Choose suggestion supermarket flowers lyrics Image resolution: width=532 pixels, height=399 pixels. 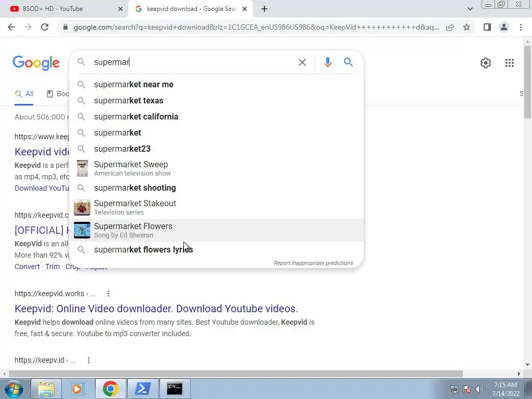(217, 250)
